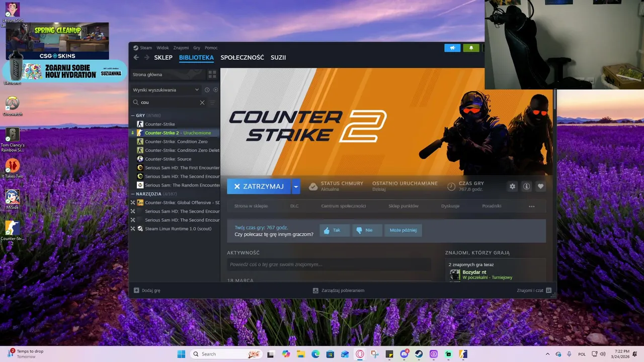This screenshot has height=362, width=644.
Task: Open Windows Start menu
Action: 181,354
